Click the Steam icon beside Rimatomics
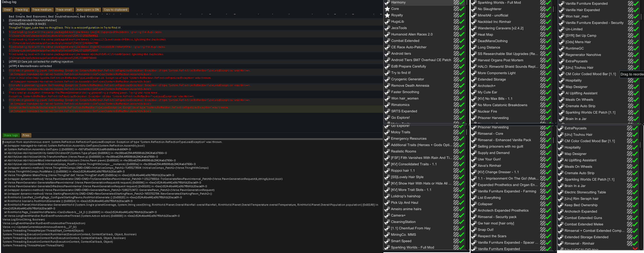Viewport: 644px width, 253px height. click(387, 105)
